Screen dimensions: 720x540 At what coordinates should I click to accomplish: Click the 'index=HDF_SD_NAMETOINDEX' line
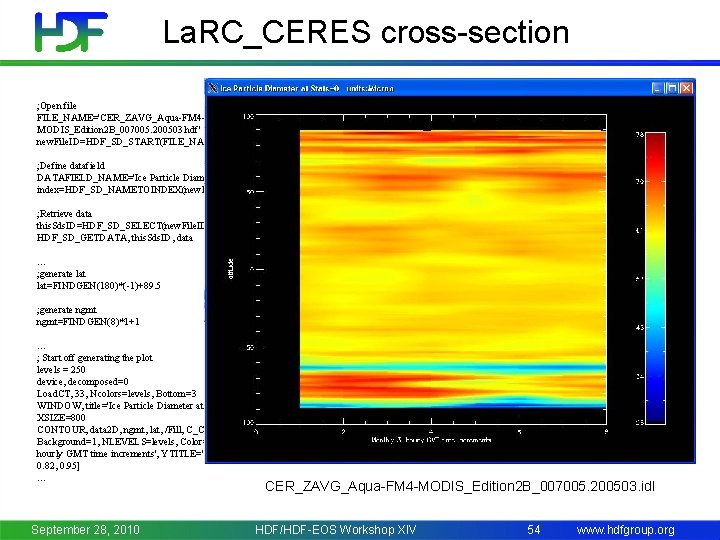click(120, 189)
